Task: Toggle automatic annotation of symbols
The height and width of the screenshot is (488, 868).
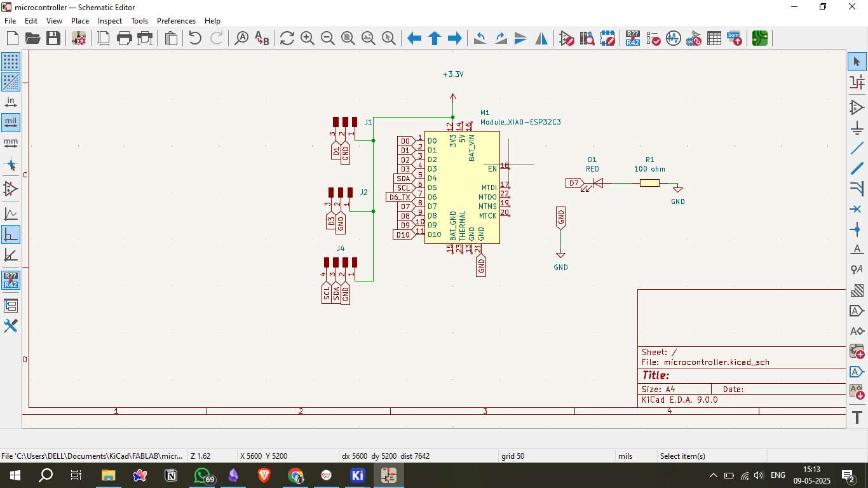Action: click(11, 280)
